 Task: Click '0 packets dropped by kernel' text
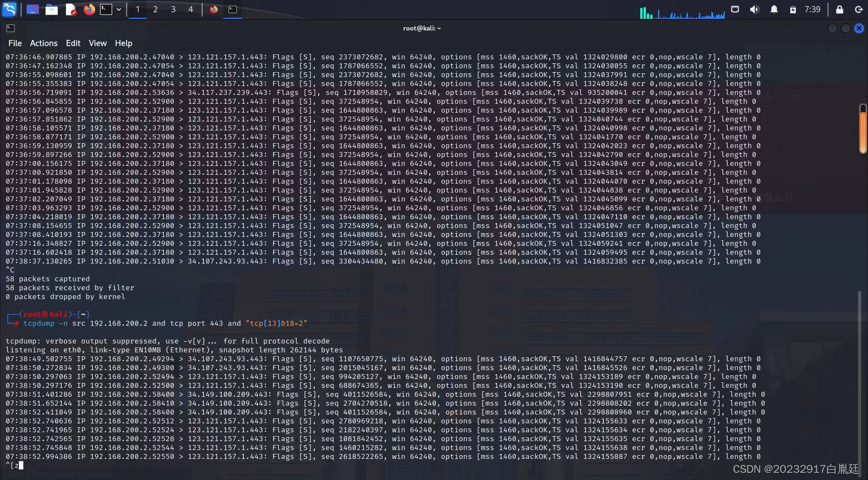tap(66, 297)
